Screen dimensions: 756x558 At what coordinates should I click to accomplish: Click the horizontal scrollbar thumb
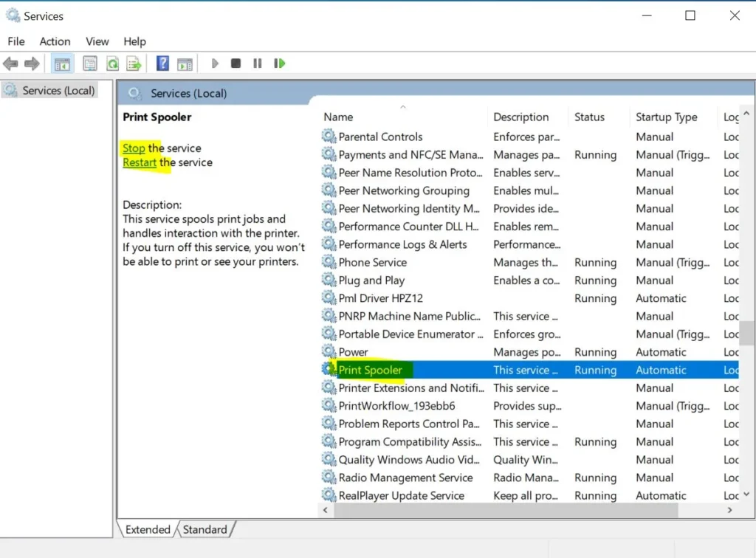tap(506, 510)
